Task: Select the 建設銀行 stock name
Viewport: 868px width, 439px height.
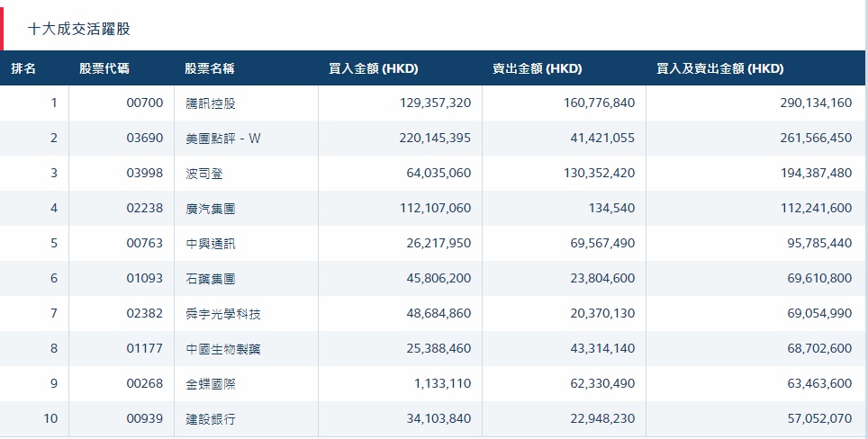Action: tap(210, 419)
